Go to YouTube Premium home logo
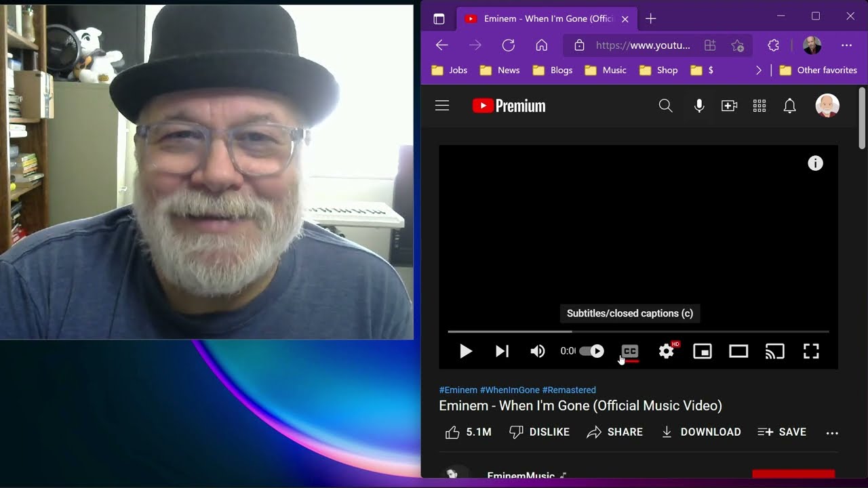Image resolution: width=868 pixels, height=488 pixels. [x=509, y=106]
